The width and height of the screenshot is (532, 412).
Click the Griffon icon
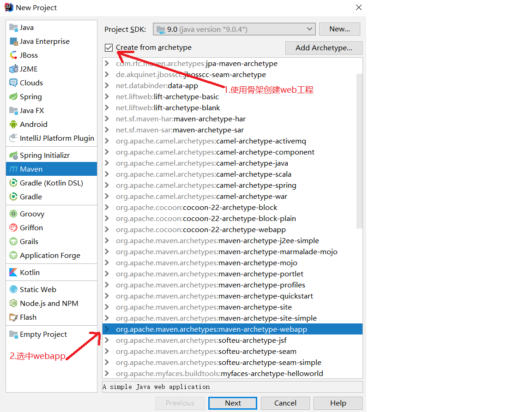[13, 227]
